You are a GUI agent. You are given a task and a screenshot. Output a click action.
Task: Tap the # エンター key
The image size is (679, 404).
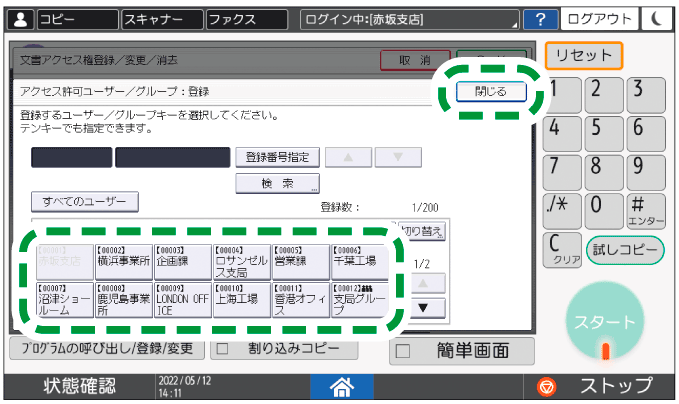point(646,211)
